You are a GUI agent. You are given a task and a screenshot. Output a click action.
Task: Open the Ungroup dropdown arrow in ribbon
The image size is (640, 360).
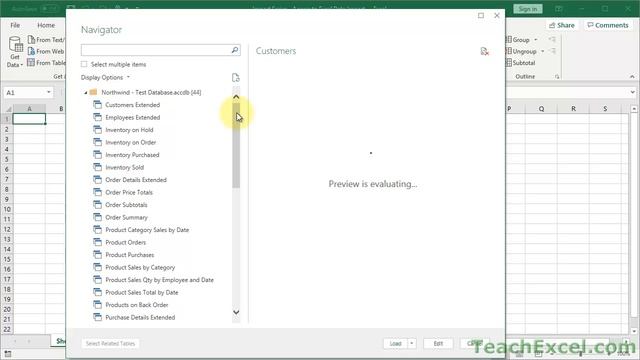(542, 51)
